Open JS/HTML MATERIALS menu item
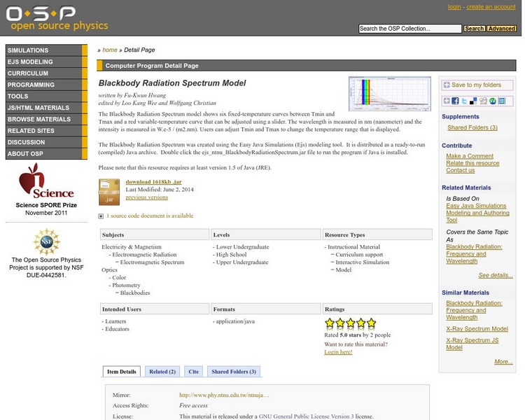 [46, 108]
